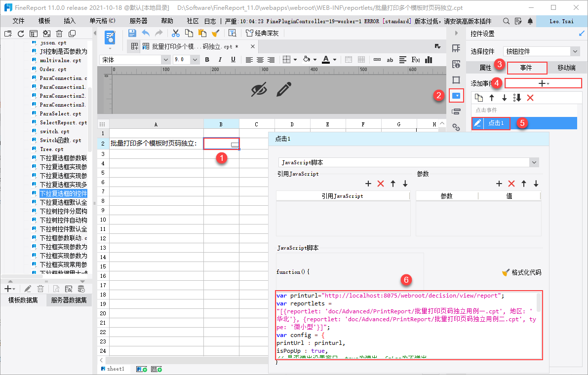Cut the selected cell content
The image size is (588, 375).
coord(175,33)
